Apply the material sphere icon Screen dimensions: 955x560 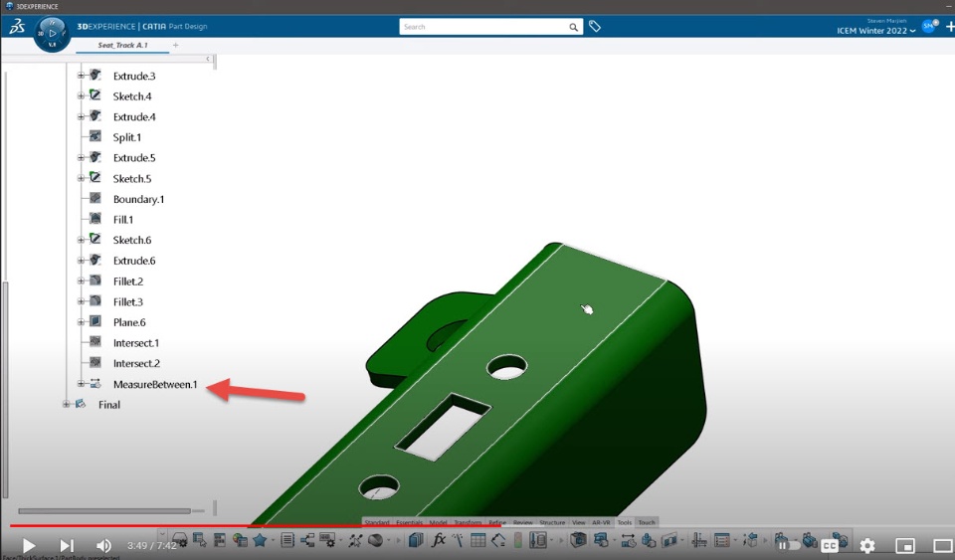[x=375, y=540]
